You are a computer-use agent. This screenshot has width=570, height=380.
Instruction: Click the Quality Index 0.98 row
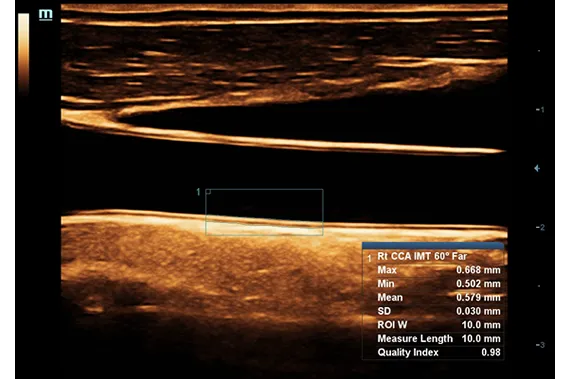click(438, 352)
